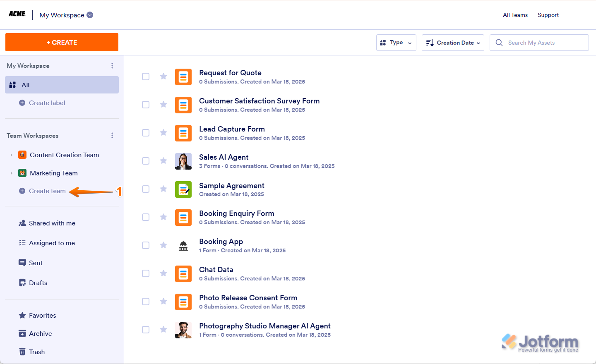The width and height of the screenshot is (596, 364).
Task: Click the Booking App building icon
Action: click(183, 246)
